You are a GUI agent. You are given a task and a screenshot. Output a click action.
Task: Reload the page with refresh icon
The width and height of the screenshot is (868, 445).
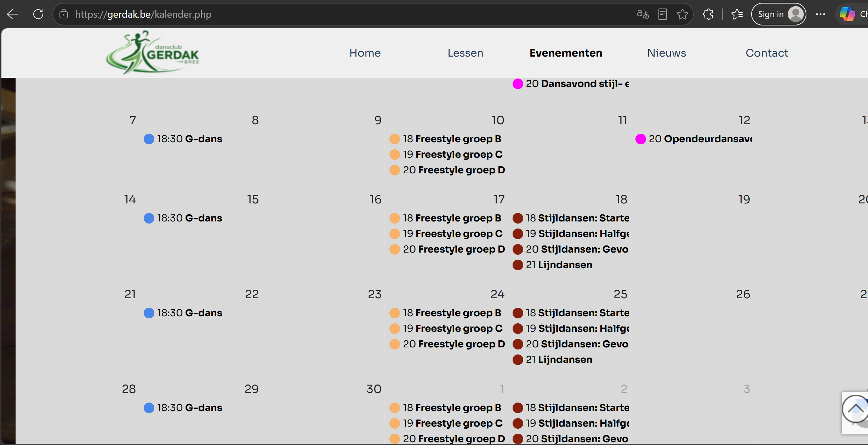(x=38, y=14)
